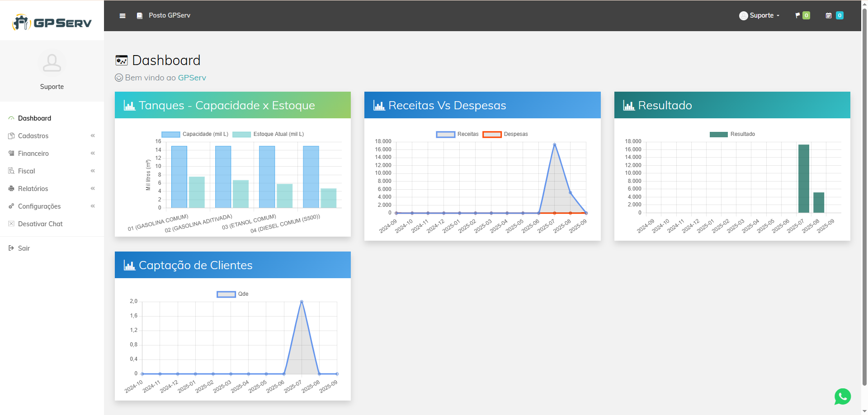Collapse the Financeiro submenu chevrons
Viewport: 868px width, 415px height.
point(92,153)
